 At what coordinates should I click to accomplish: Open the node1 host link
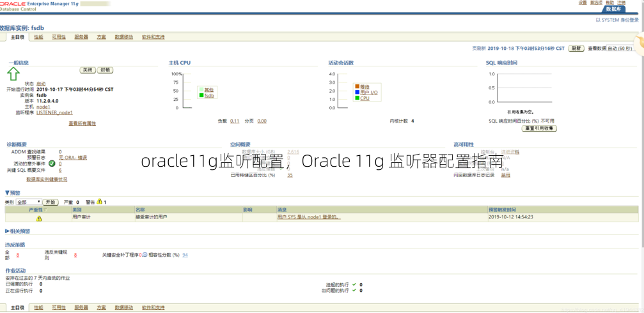pos(43,107)
